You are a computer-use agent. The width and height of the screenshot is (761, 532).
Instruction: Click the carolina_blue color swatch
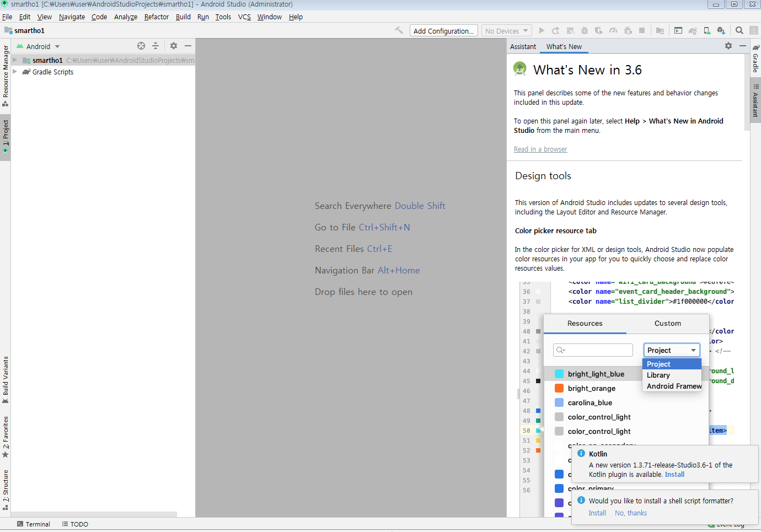[559, 402]
